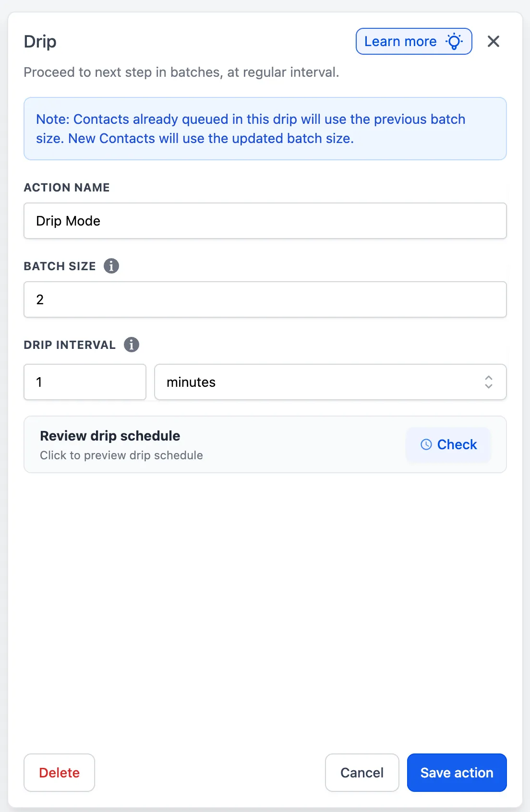530x812 pixels.
Task: Click the lightbulb icon beside Learn more
Action: coord(454,41)
